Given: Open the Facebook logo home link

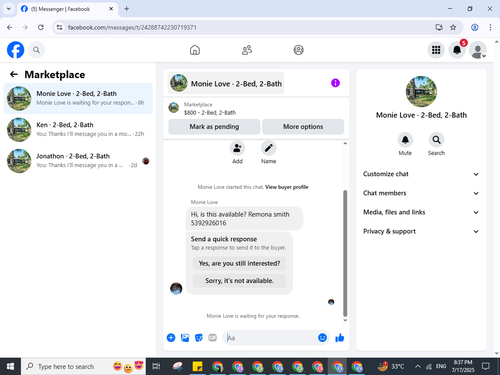Looking at the screenshot, I should click(x=15, y=50).
